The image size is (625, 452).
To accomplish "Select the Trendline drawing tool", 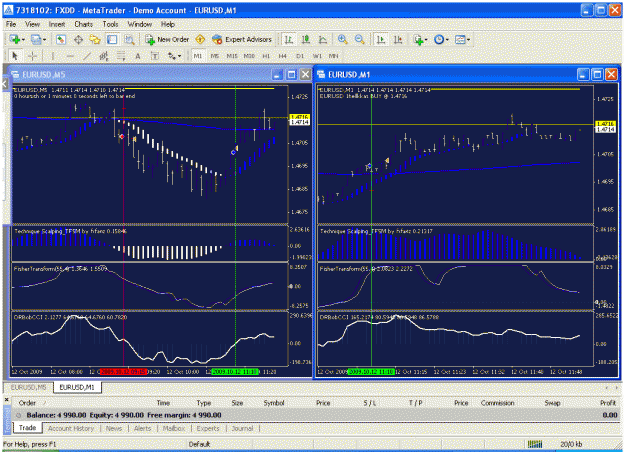I will pos(87,56).
